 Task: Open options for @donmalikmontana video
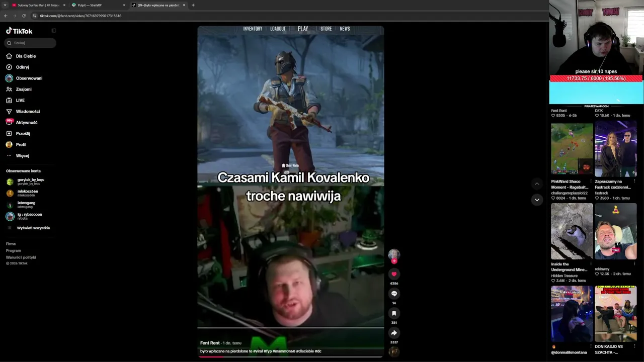tap(591, 346)
